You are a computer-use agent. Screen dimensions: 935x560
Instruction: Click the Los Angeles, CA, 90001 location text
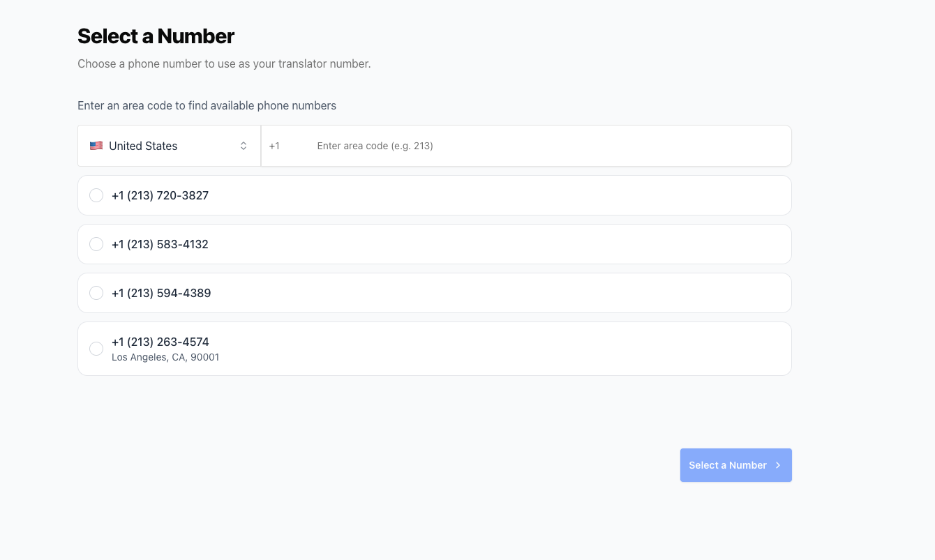165,357
